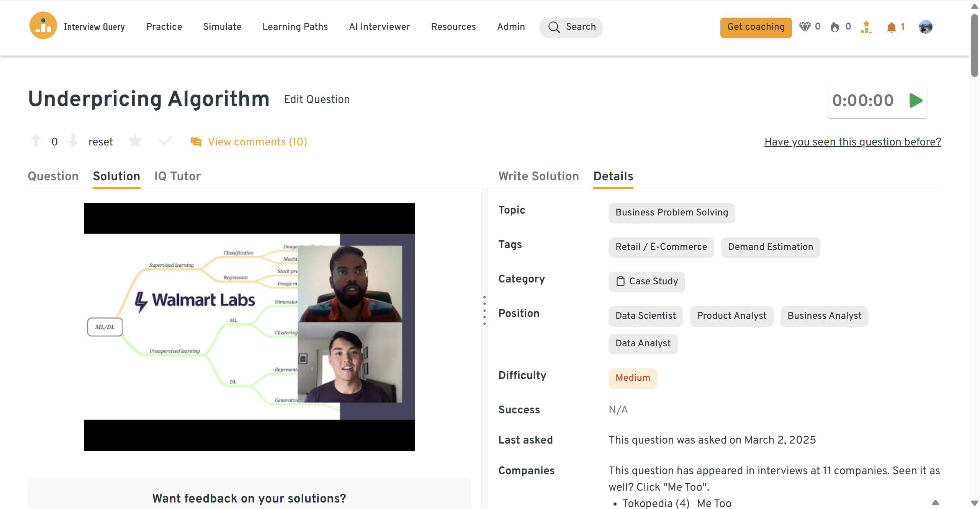Bookmark the question with the star icon

(x=135, y=141)
